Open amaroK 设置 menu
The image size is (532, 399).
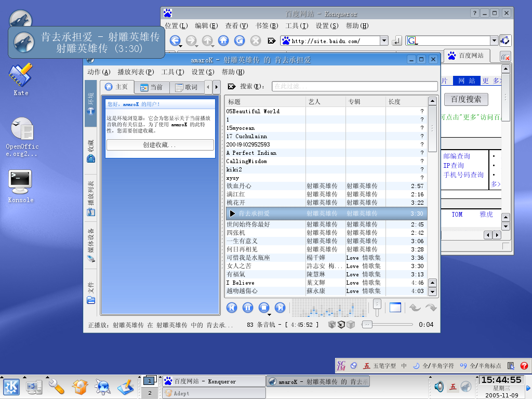coord(203,72)
